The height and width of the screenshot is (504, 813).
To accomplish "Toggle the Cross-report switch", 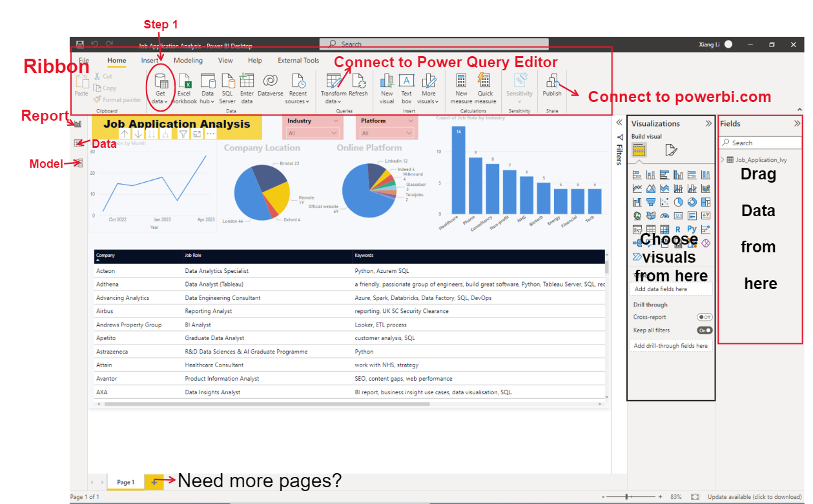I will tap(704, 317).
